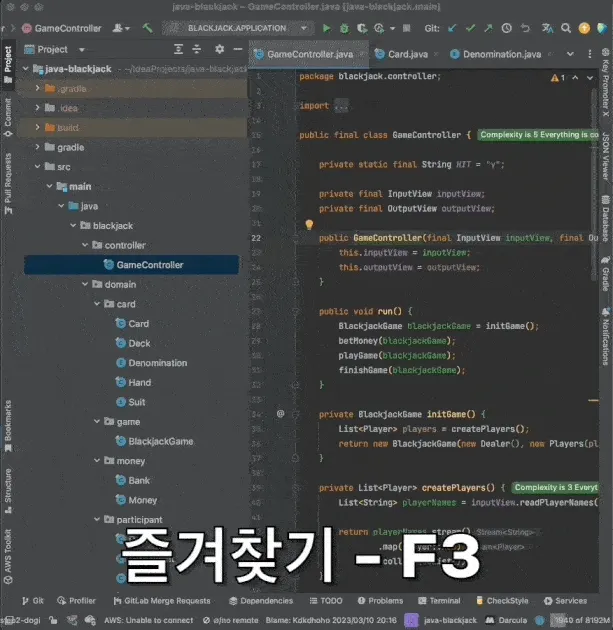Toggle the Project tool window sidebar tab
The width and height of the screenshot is (613, 630).
(x=8, y=63)
